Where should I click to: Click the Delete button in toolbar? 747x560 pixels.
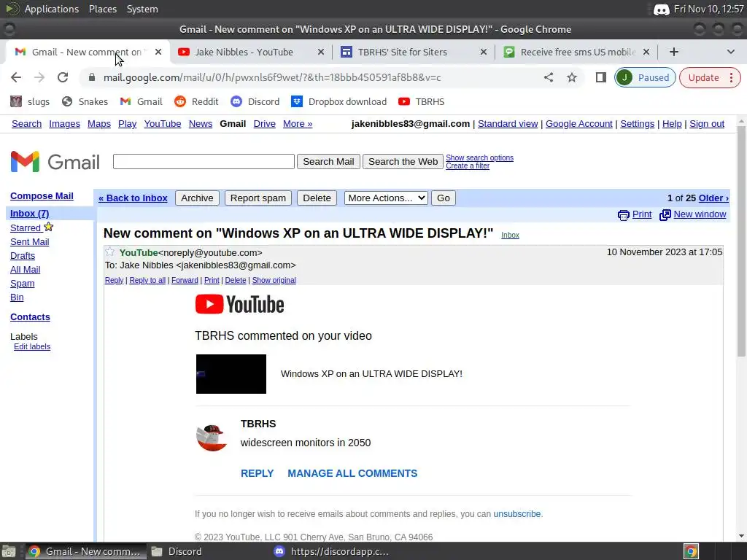coord(317,198)
